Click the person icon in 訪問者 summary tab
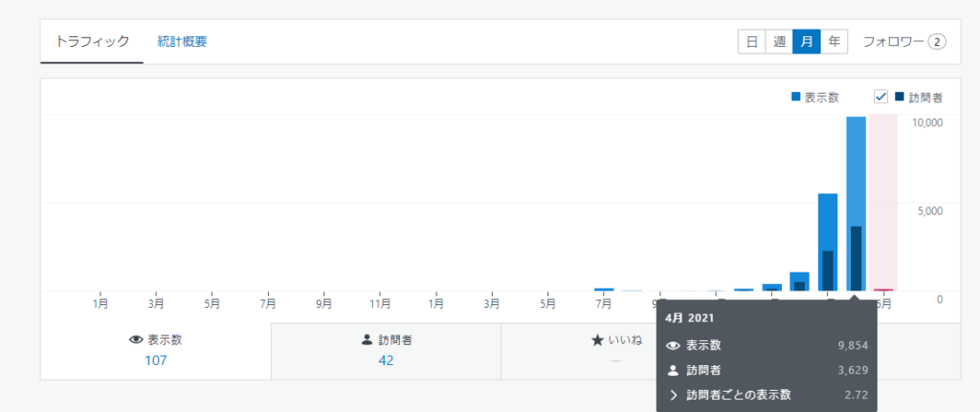980x412 pixels. point(367,339)
